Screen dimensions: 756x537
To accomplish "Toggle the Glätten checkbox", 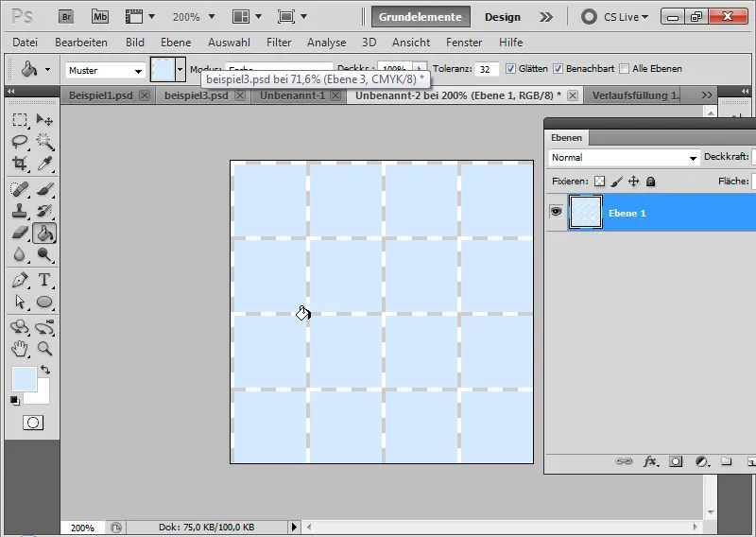I will click(510, 69).
